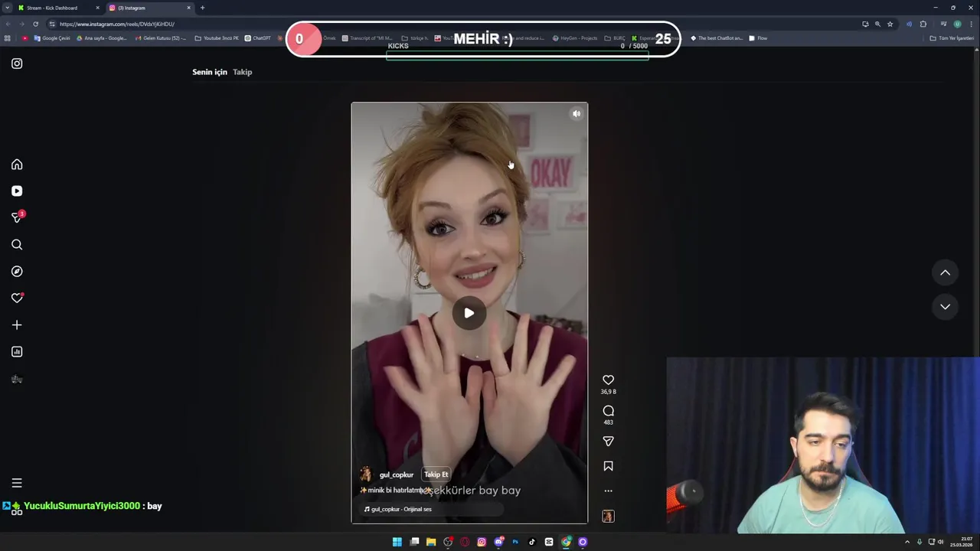Viewport: 980px width, 551px height.
Task: Open Notifications heart in sidebar
Action: [17, 298]
